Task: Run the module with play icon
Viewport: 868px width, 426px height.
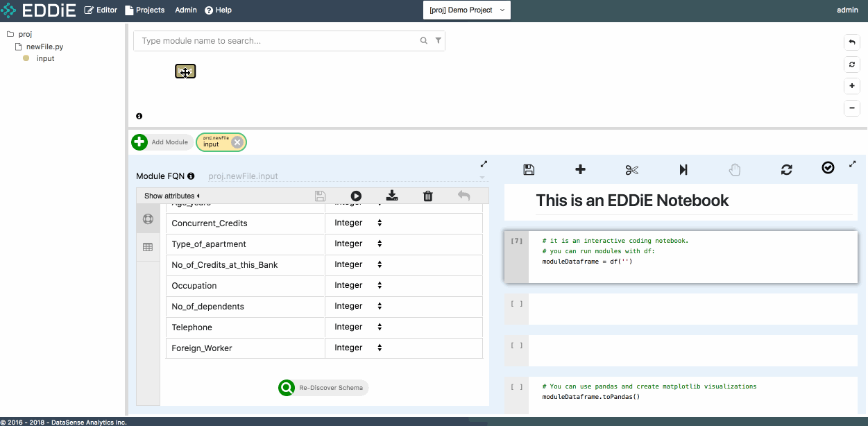Action: point(356,196)
